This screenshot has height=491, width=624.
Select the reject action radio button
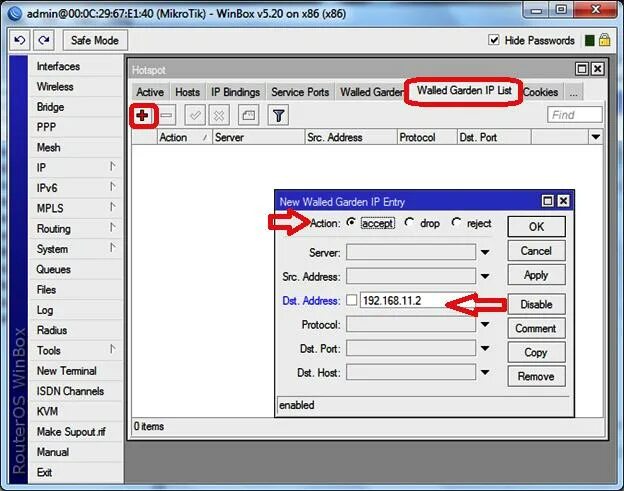456,222
